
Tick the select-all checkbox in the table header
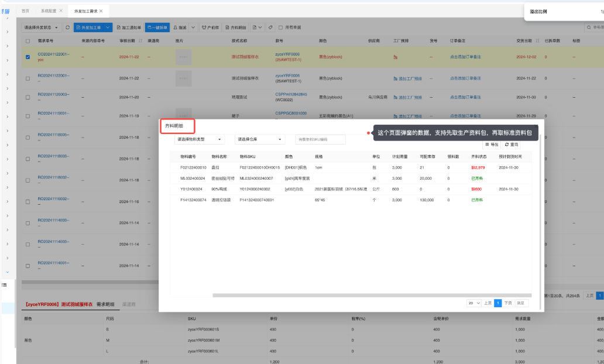28,41
